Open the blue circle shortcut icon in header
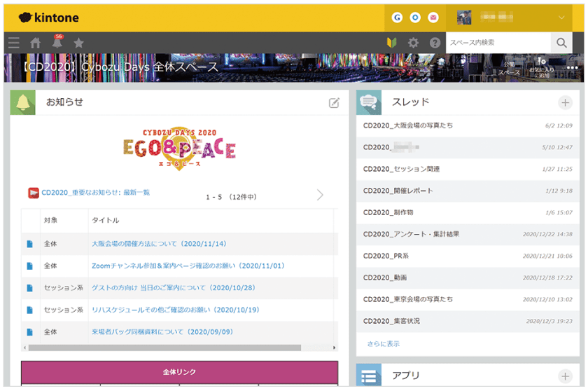Screen dimensions: 588x391 point(415,18)
